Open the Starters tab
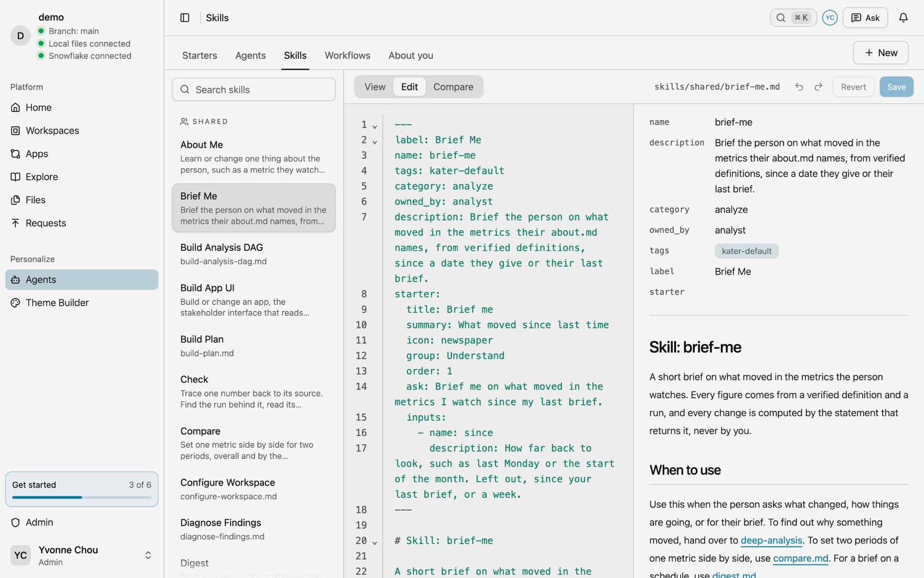924x578 pixels. pyautogui.click(x=200, y=55)
